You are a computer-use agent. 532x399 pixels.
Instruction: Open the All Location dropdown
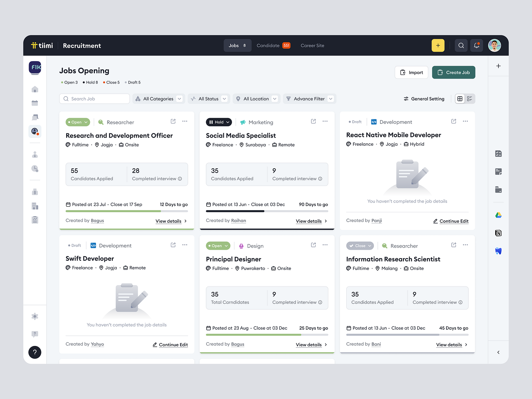point(256,99)
